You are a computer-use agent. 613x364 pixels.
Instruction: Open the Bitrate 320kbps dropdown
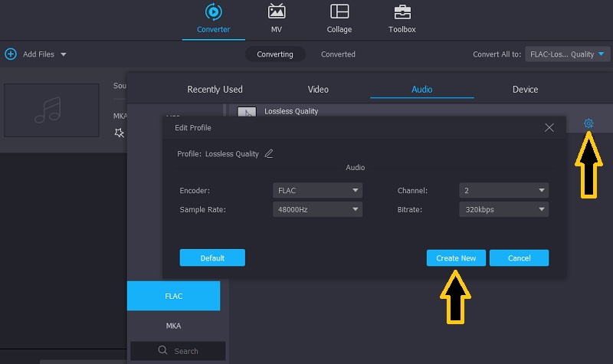coord(503,209)
